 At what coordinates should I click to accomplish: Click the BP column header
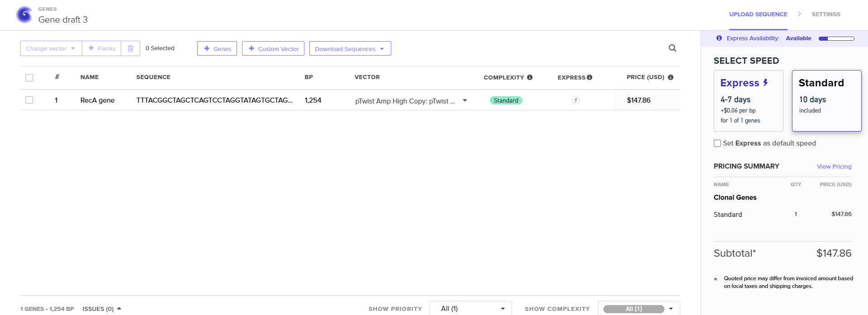click(308, 77)
